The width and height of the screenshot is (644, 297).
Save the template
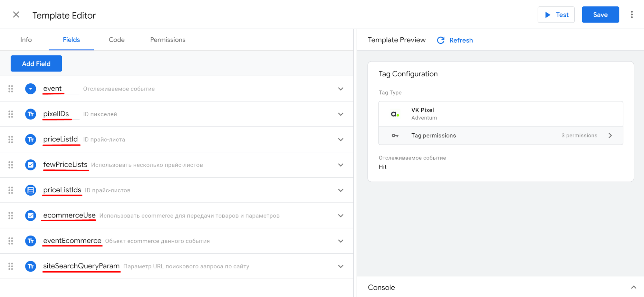(x=600, y=15)
